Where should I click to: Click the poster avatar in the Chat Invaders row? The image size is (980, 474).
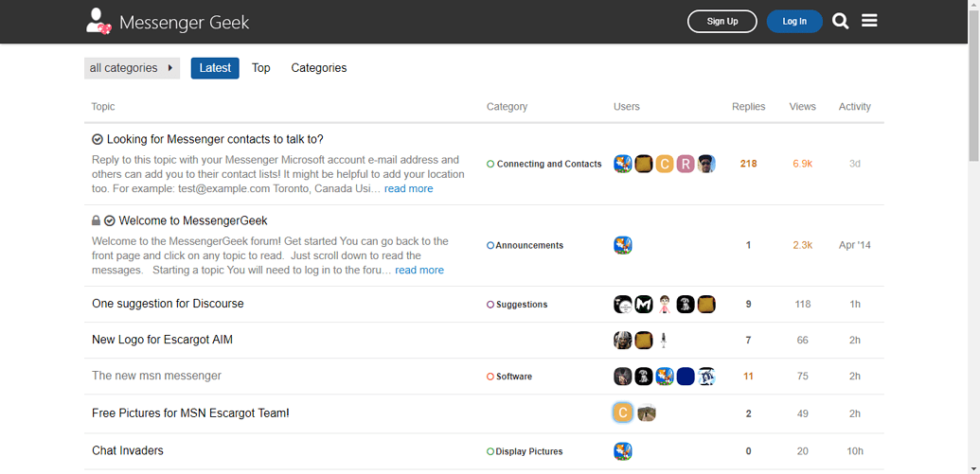click(623, 451)
